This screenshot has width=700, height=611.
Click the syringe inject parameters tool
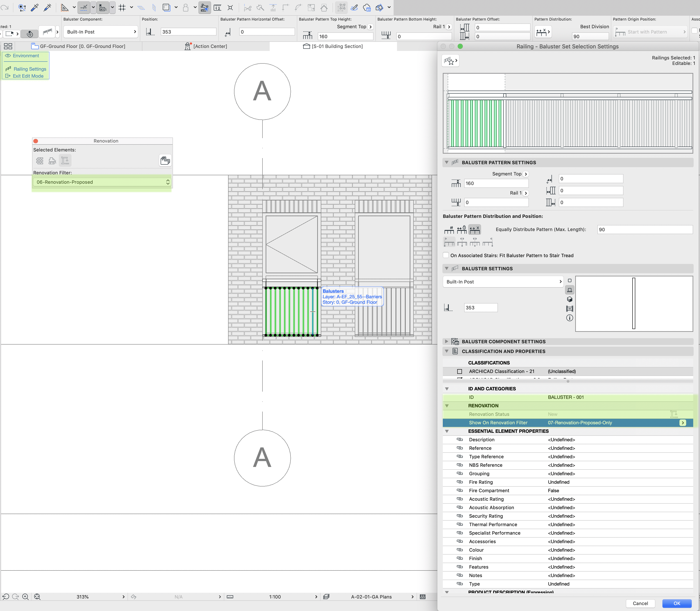pyautogui.click(x=47, y=7)
